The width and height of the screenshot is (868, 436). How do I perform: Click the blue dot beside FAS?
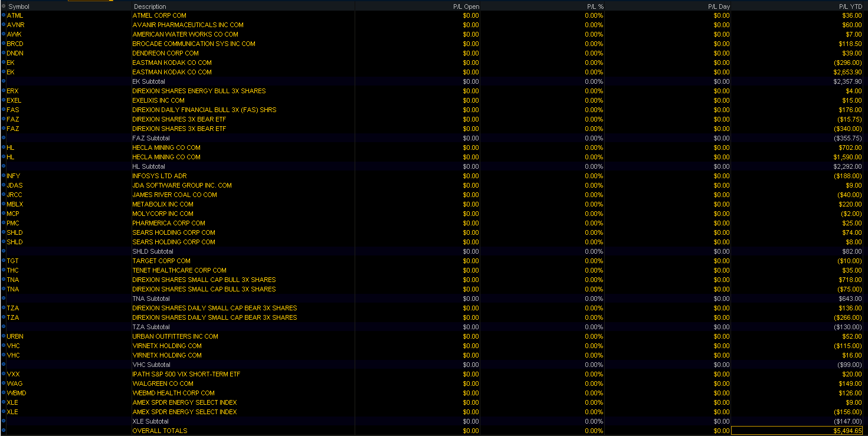[x=4, y=110]
